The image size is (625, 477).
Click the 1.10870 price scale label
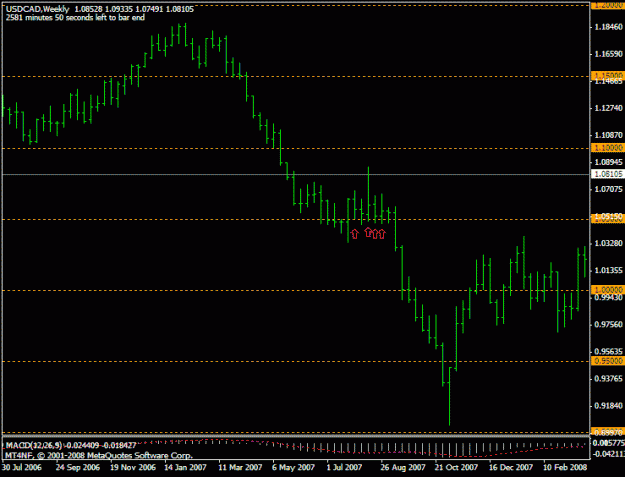[x=608, y=135]
